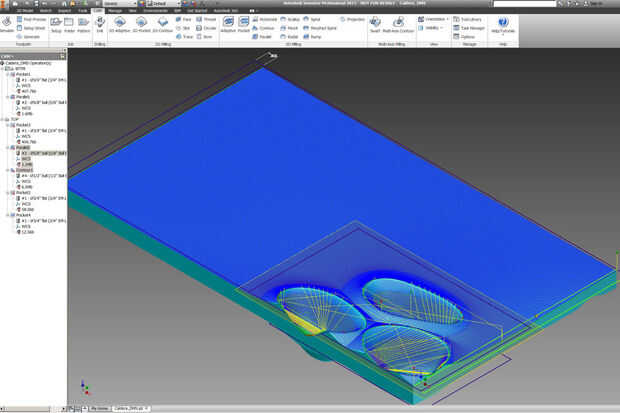Create a new Setup in Job panel
This screenshot has height=413, width=620.
pos(56,25)
